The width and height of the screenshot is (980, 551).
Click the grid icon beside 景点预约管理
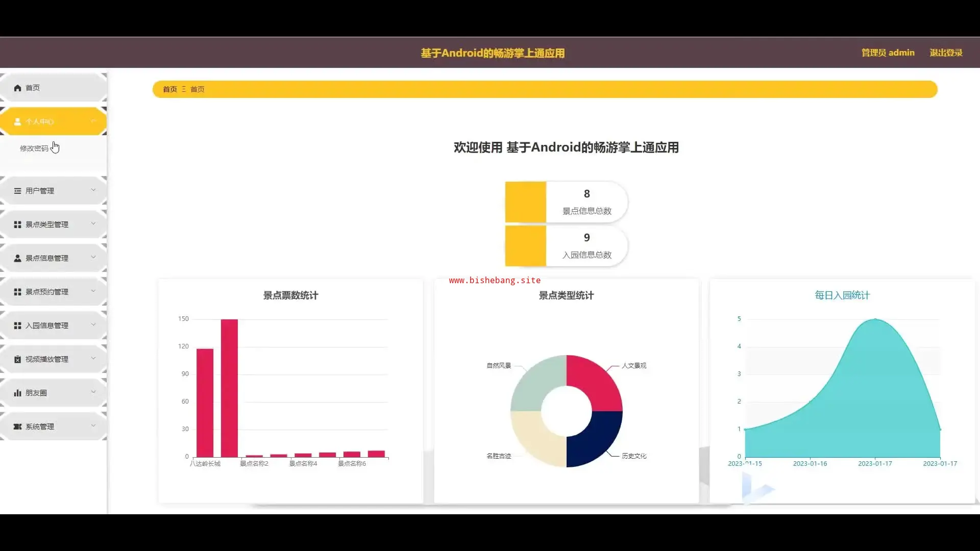[17, 292]
